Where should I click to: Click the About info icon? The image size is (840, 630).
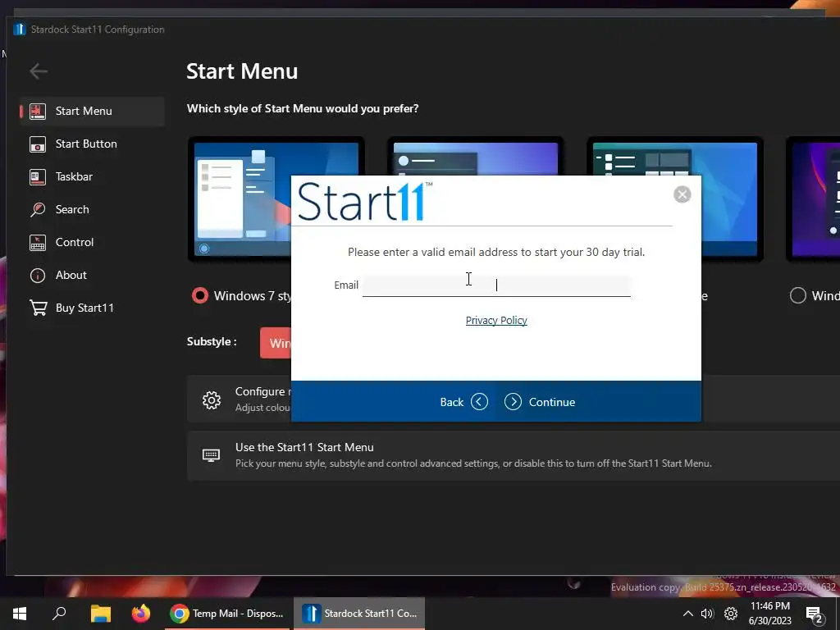[38, 276]
